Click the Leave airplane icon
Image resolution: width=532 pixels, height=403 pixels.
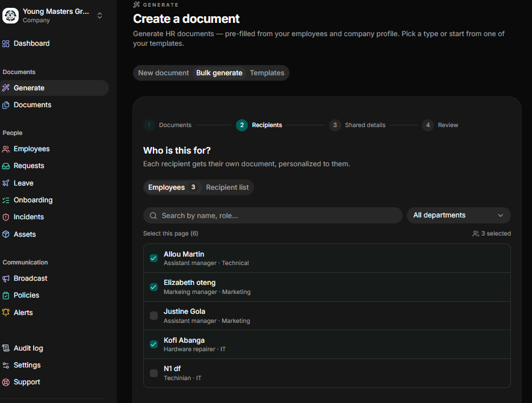pyautogui.click(x=6, y=183)
